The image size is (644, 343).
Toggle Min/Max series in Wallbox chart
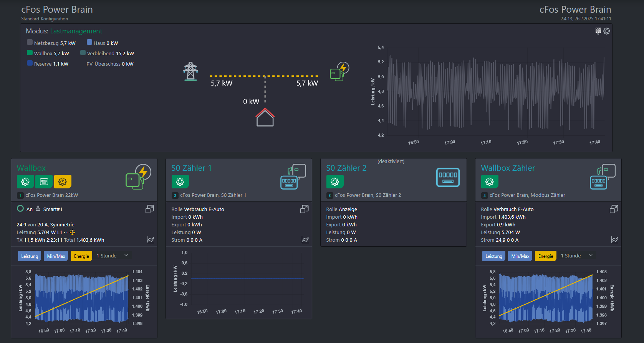click(x=56, y=256)
